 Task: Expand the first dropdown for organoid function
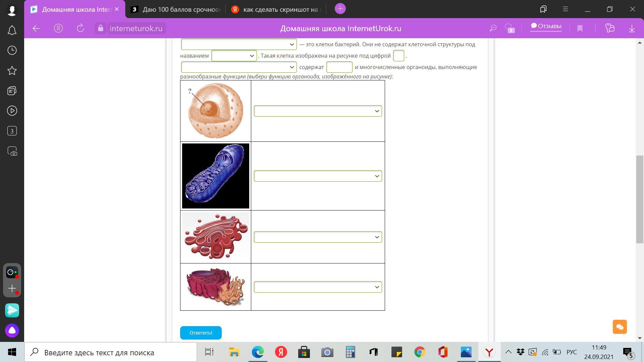click(317, 111)
